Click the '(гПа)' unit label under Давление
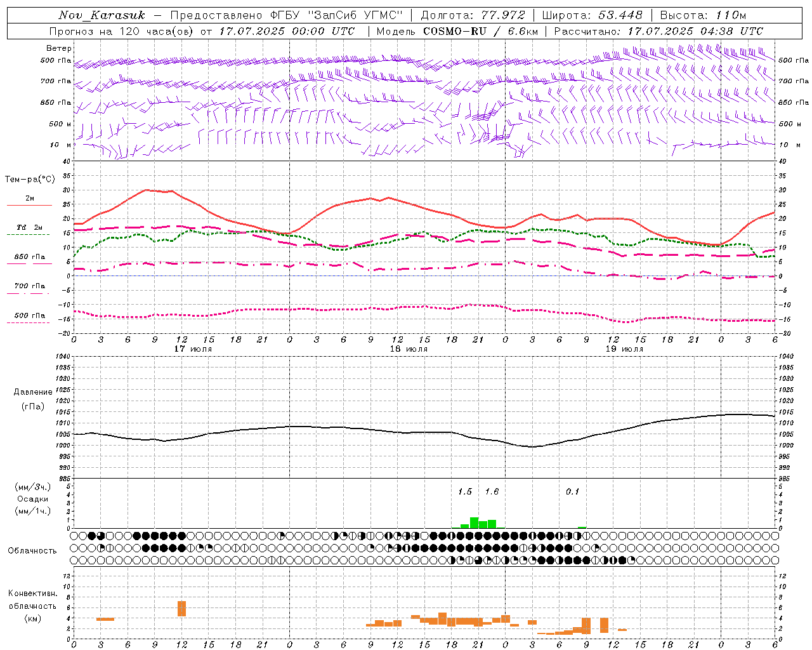The image size is (812, 650). point(33,406)
